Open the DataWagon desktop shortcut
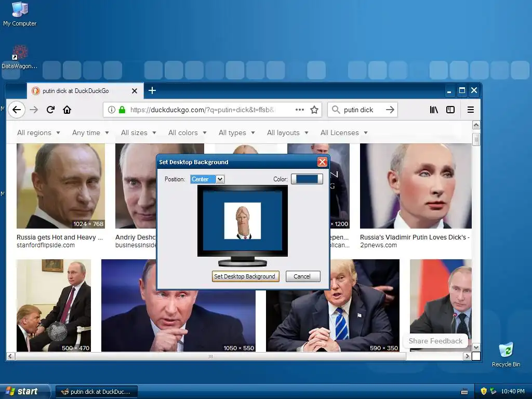Viewport: 532px width, 399px height. pyautogui.click(x=20, y=57)
